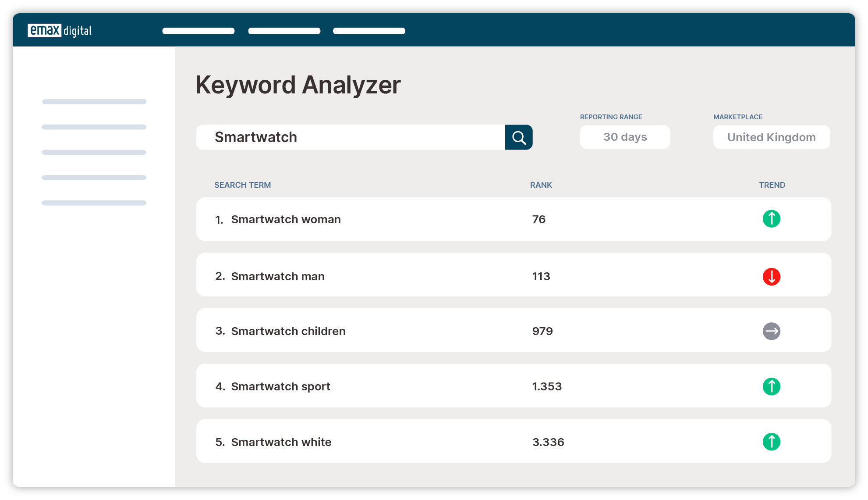Click the rank value 1.353
This screenshot has height=500, width=868.
[546, 386]
